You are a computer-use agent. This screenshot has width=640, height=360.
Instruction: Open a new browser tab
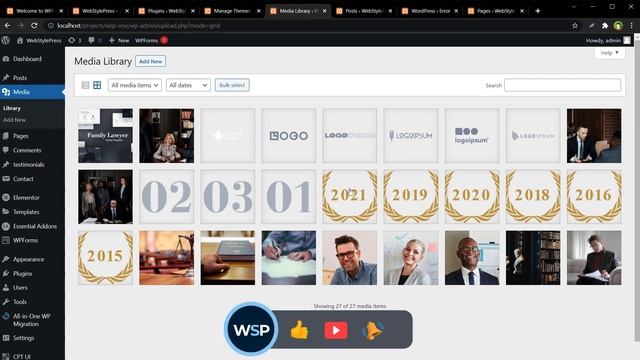(538, 11)
